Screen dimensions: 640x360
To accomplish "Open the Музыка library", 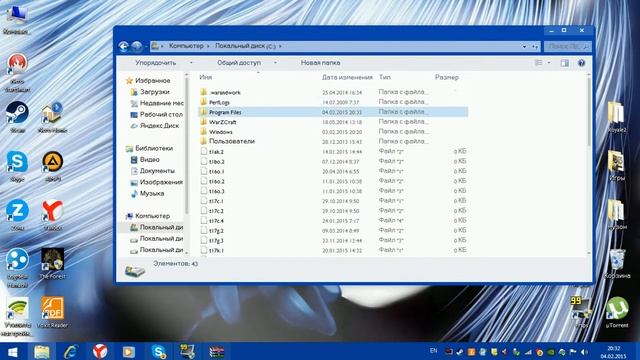I will click(x=152, y=193).
